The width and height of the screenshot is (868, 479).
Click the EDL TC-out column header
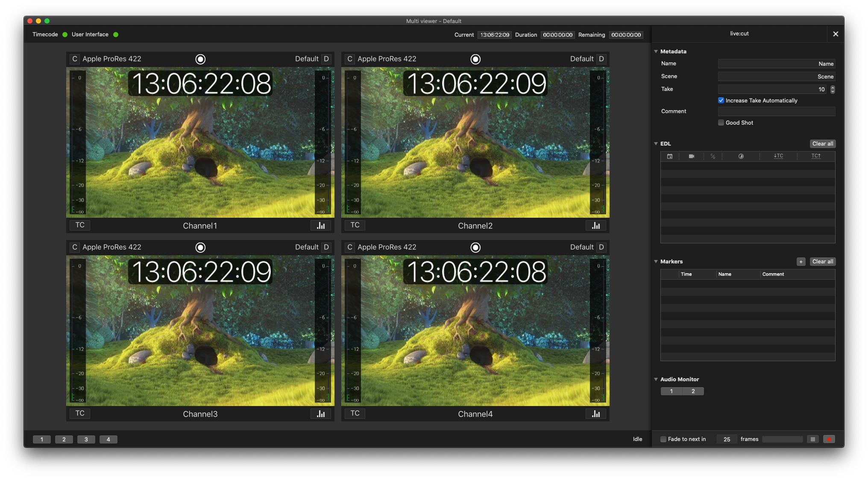pos(816,156)
